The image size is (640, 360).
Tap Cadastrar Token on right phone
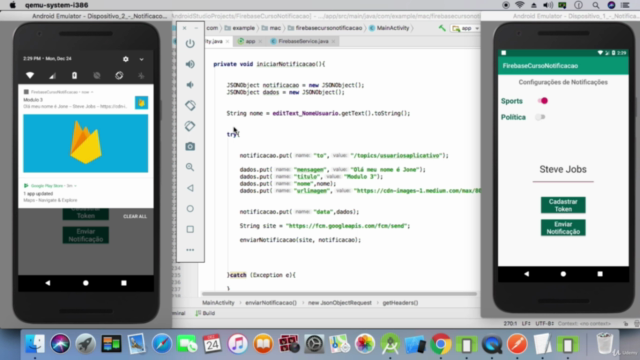click(563, 205)
